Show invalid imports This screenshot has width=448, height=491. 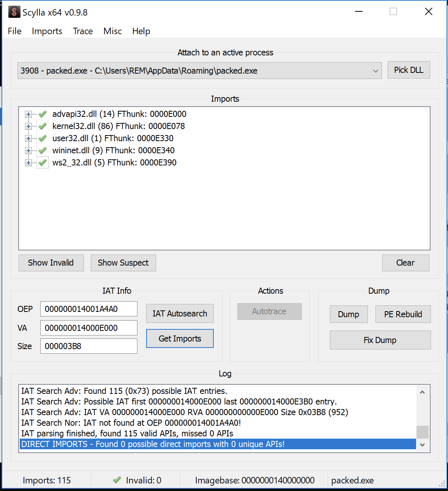(x=51, y=263)
